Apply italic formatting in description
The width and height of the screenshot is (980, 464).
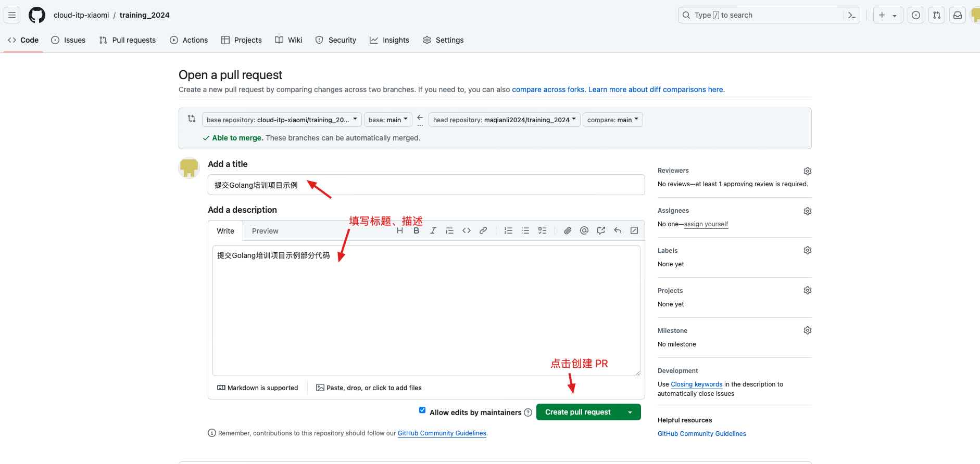(433, 230)
